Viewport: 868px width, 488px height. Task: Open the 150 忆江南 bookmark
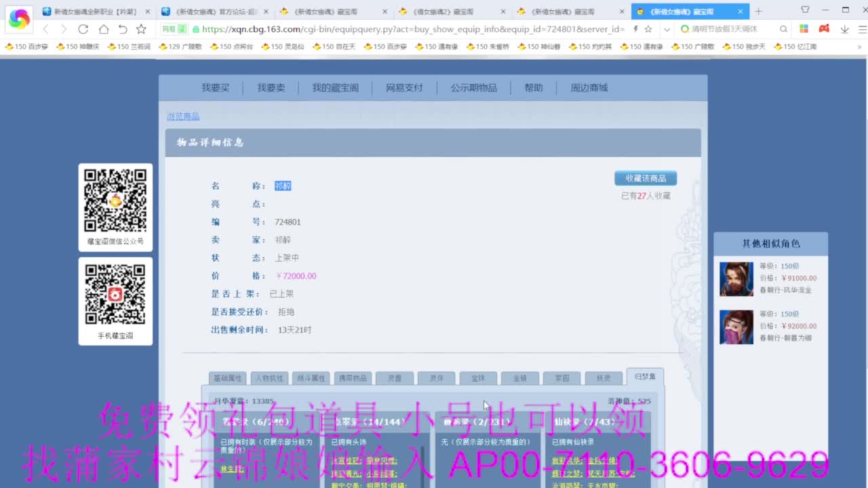tap(795, 47)
